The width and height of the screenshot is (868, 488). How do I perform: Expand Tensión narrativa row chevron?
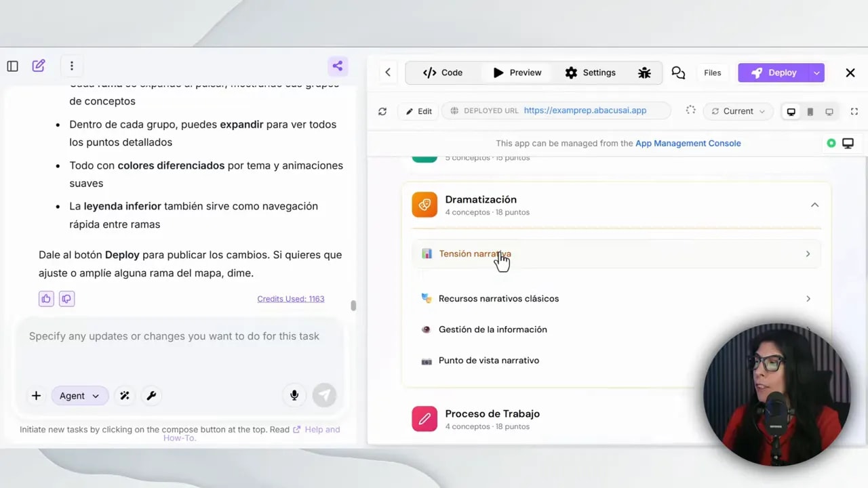808,253
